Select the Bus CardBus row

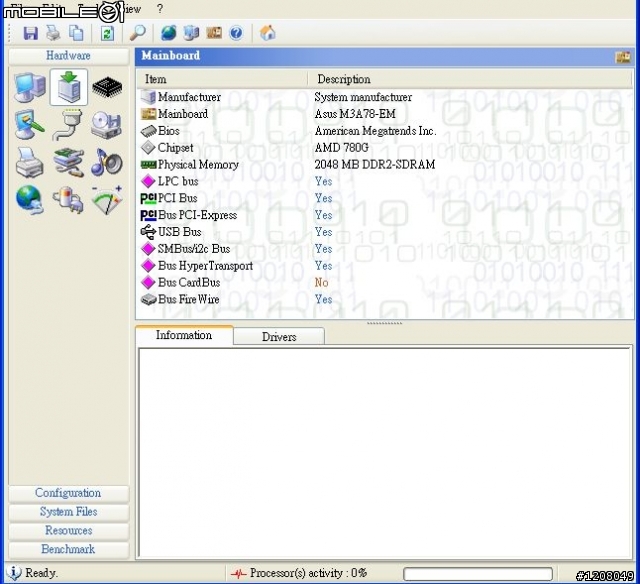(384, 282)
